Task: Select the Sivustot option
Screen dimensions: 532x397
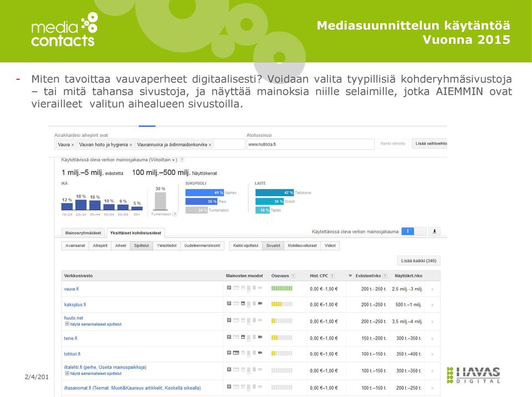Action: 273,246
